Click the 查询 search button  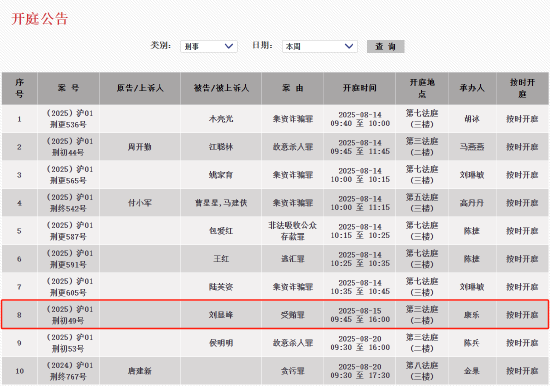pyautogui.click(x=385, y=46)
